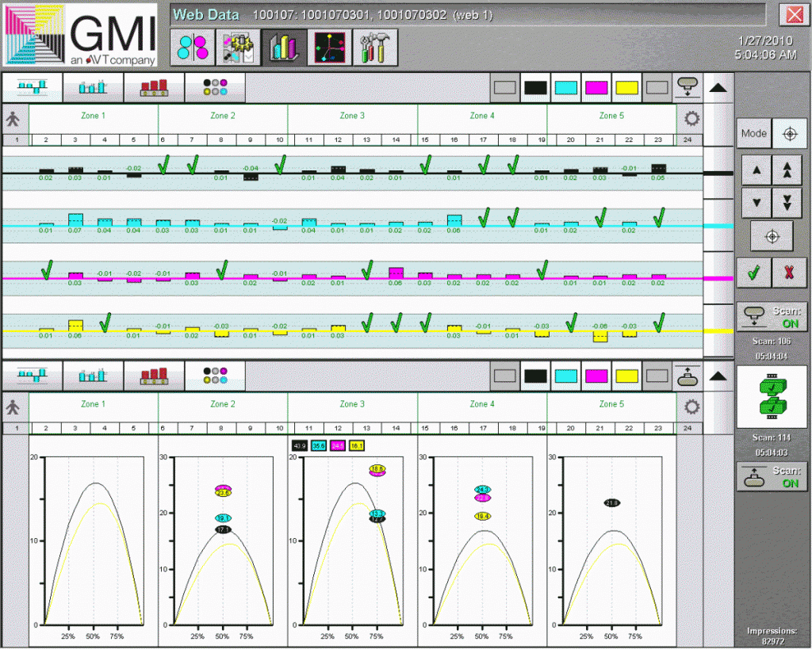Select key 17 in lower panel ruler
The height and width of the screenshot is (649, 812).
point(483,428)
